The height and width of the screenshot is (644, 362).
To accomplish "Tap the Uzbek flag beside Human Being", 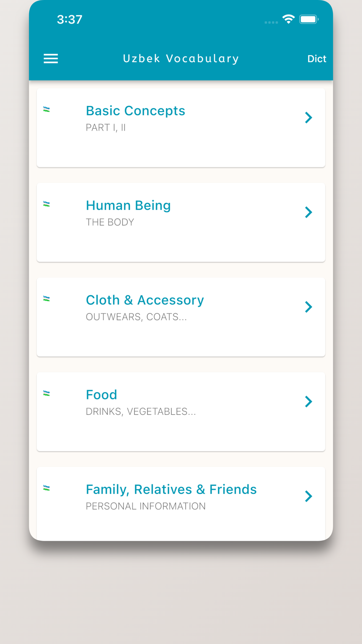I will (x=46, y=204).
